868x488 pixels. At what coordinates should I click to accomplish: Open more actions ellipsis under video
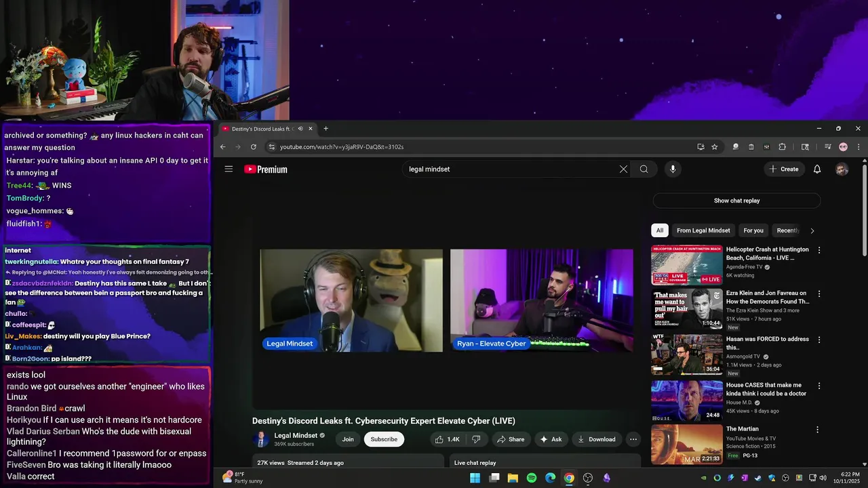coord(633,439)
